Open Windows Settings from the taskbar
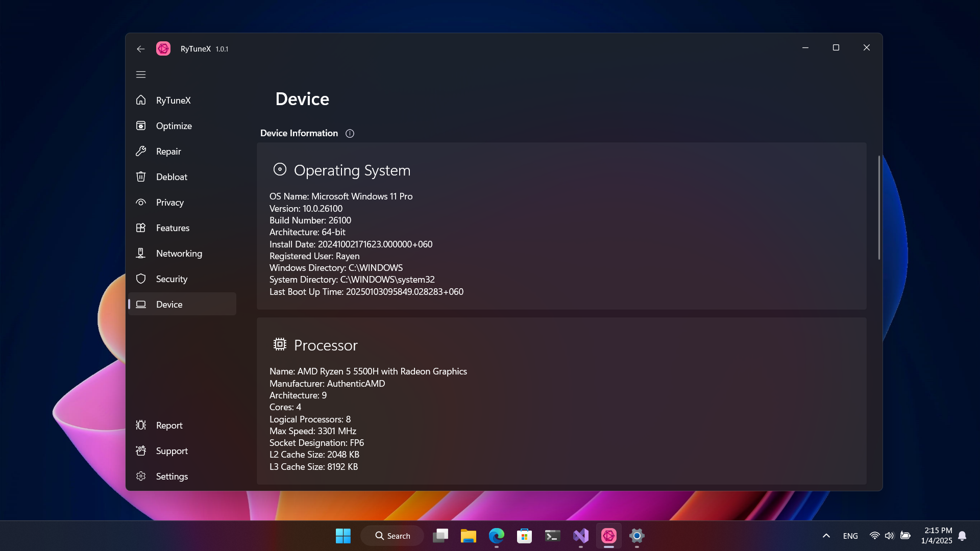Image resolution: width=980 pixels, height=551 pixels. click(x=636, y=536)
